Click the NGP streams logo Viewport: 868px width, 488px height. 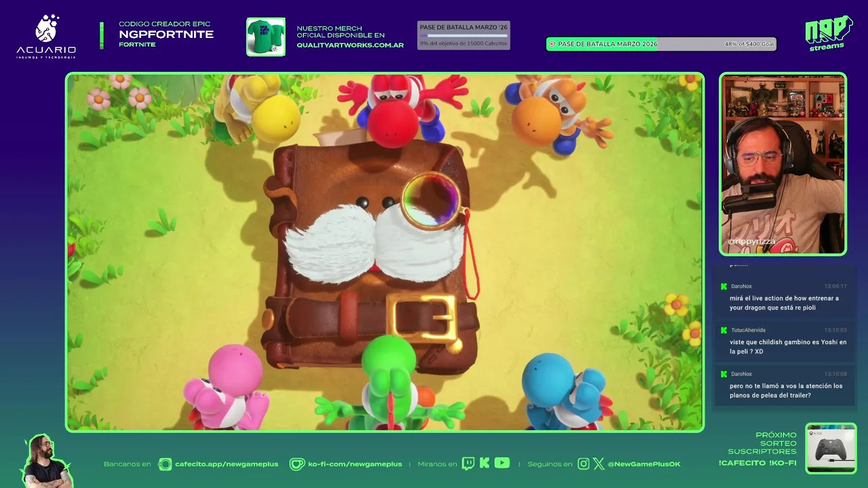[828, 33]
